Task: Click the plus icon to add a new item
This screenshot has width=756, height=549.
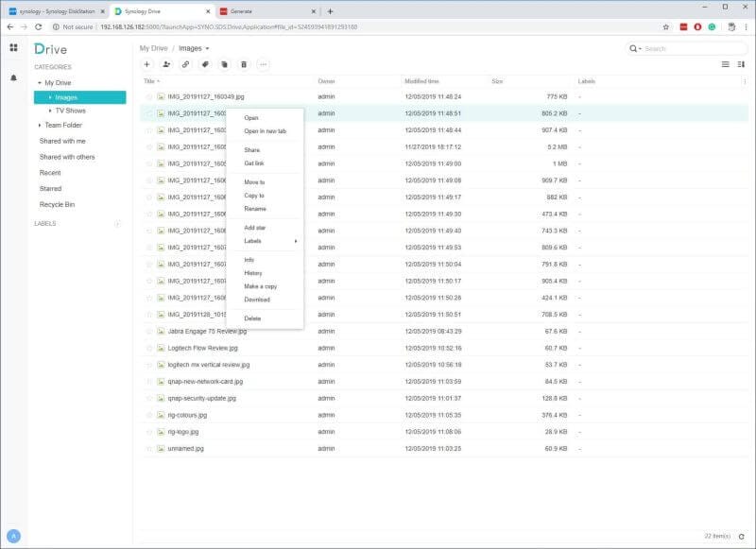Action: 146,63
